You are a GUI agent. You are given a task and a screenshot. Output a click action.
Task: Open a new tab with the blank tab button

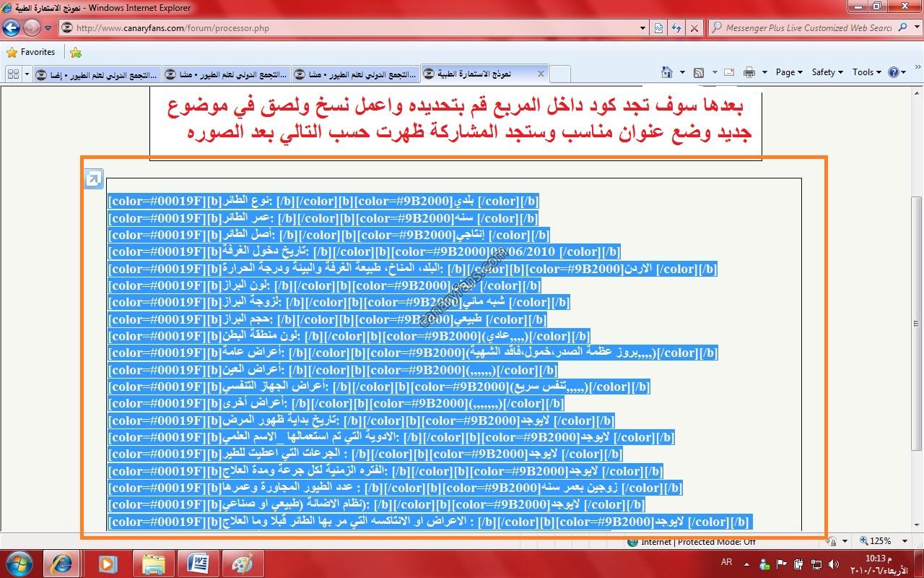560,74
